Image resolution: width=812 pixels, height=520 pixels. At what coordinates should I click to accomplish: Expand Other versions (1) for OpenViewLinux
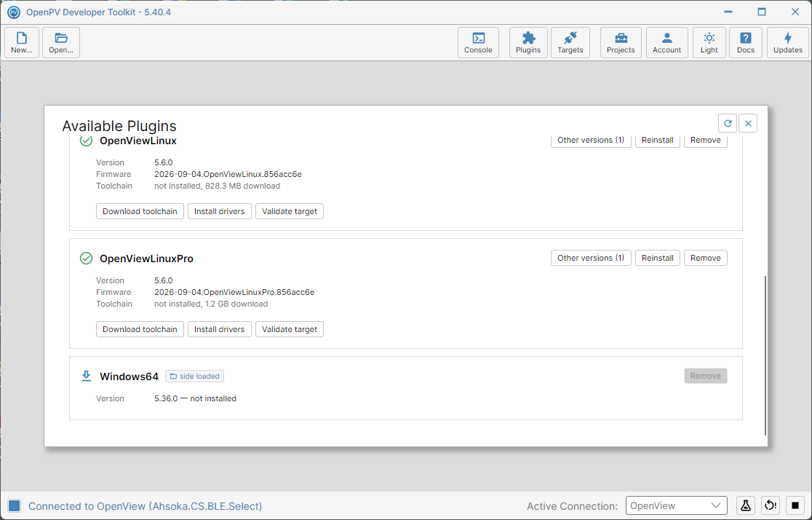click(x=591, y=141)
